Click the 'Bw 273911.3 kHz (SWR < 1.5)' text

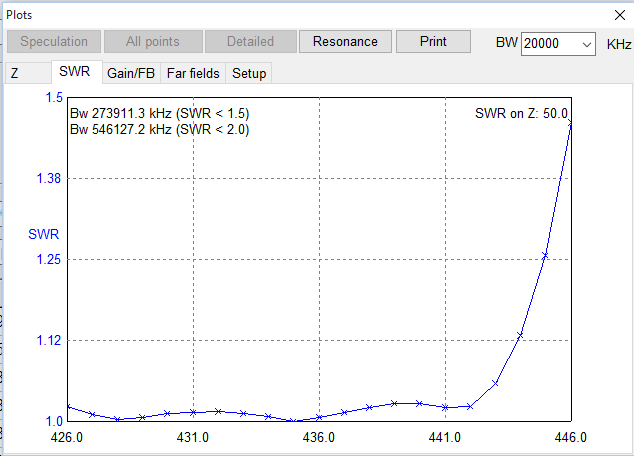[x=160, y=113]
